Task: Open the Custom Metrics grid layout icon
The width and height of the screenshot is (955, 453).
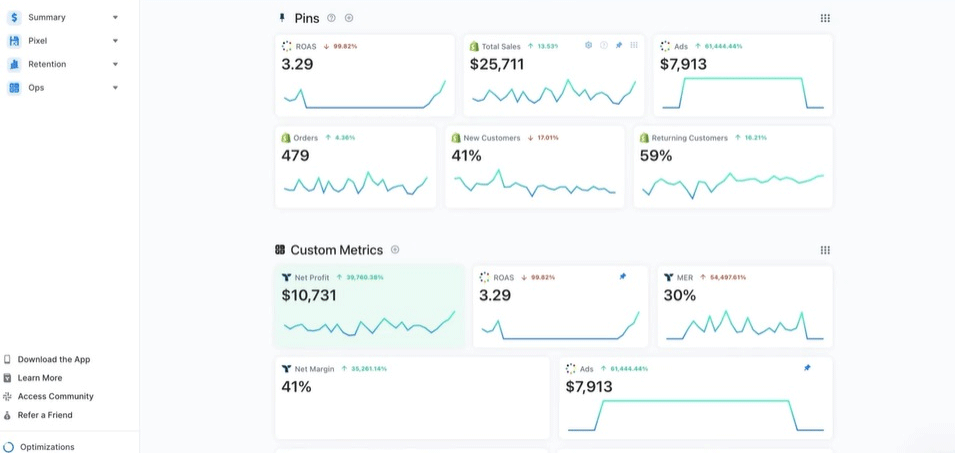Action: (825, 250)
